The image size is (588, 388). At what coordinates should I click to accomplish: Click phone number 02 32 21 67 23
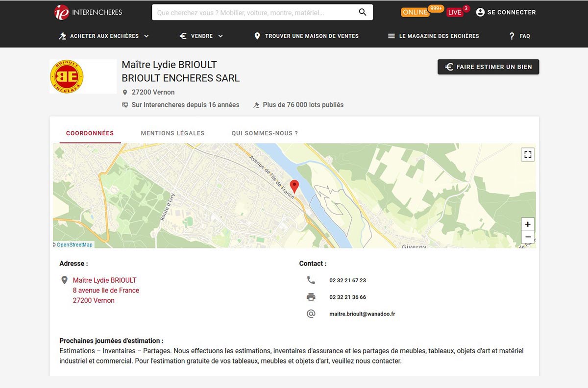coord(348,281)
